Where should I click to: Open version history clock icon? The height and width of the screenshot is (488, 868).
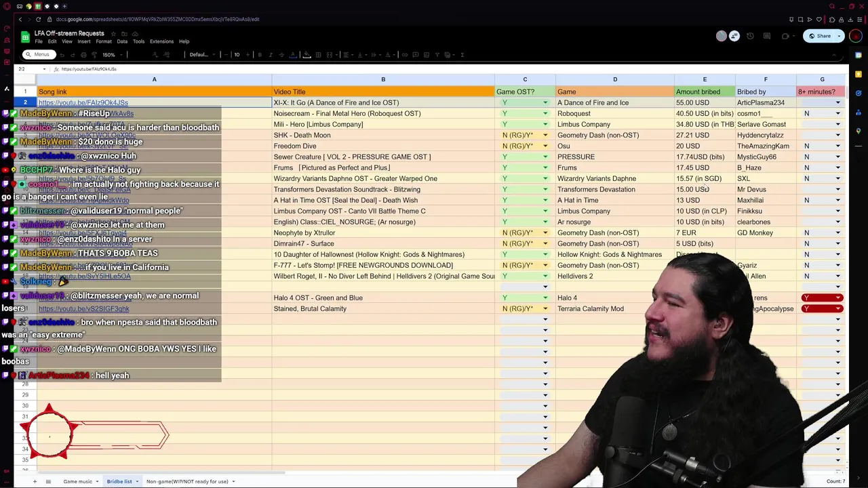point(750,36)
